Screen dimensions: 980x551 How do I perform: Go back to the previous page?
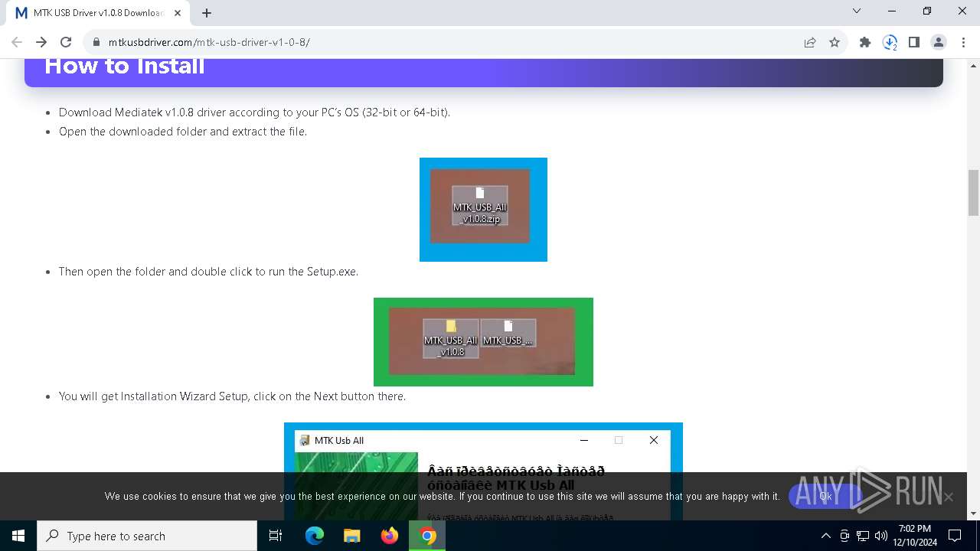click(x=17, y=42)
